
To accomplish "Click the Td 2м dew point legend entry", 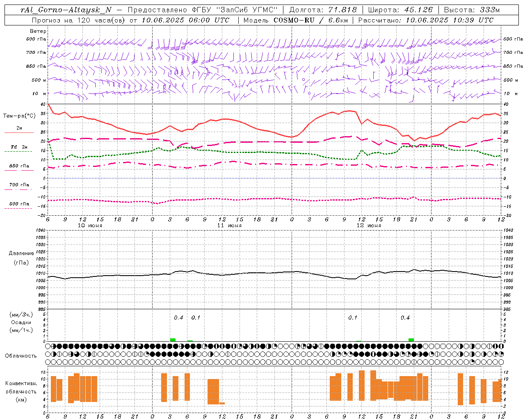I will pos(19,147).
